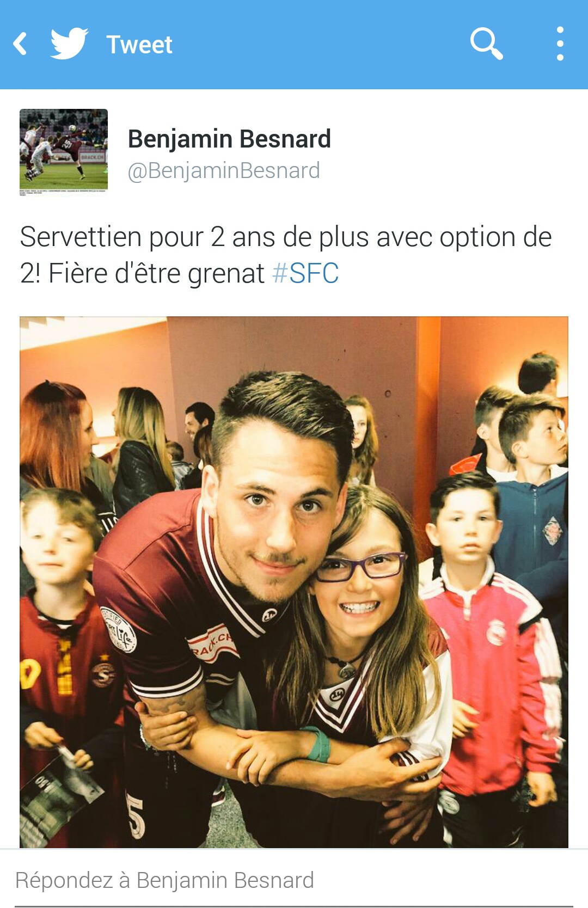This screenshot has height=908, width=588.
Task: Click the Benjamin Besnard display name
Action: coord(229,139)
